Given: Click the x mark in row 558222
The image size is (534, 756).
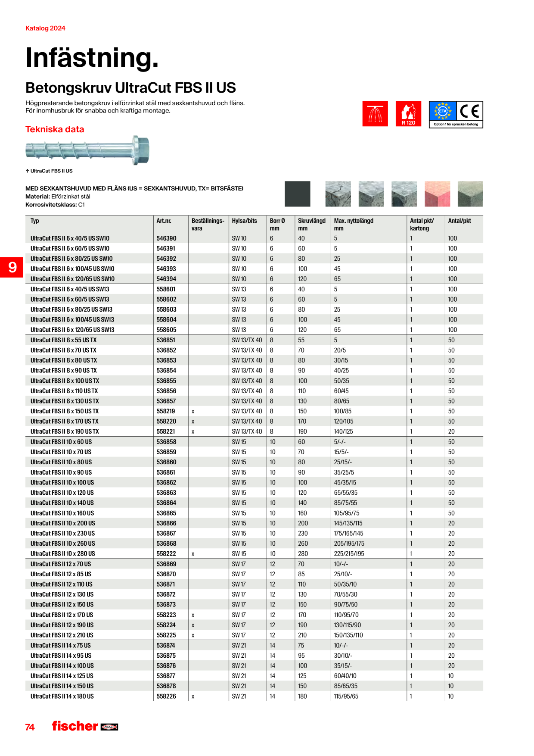Looking at the screenshot, I should (x=193, y=554).
